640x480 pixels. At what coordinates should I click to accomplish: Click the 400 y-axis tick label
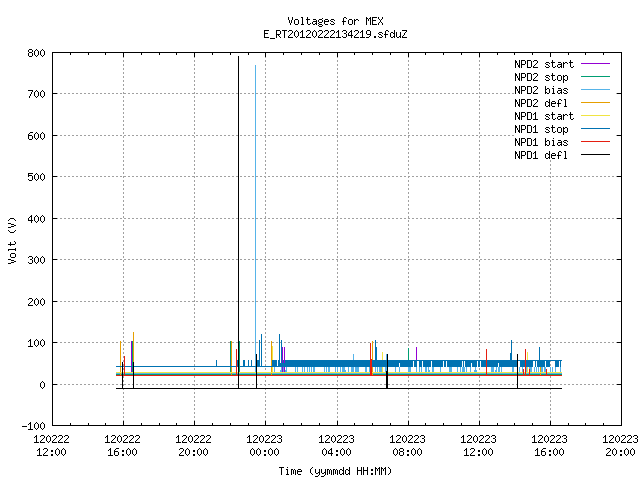[36, 219]
